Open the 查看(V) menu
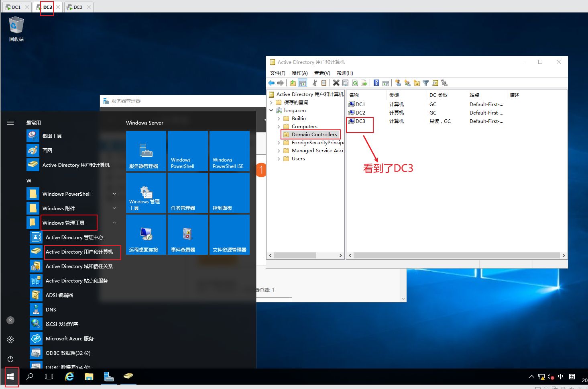The width and height of the screenshot is (588, 389). 322,73
